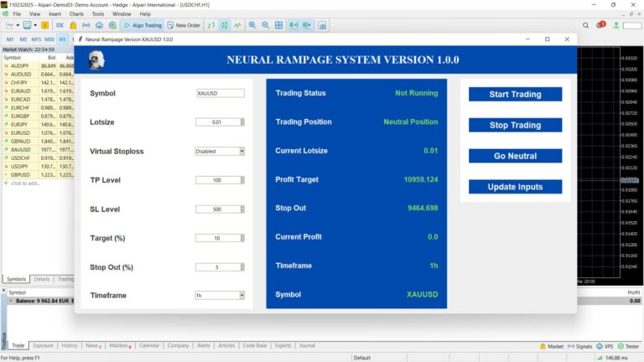Open the chart type icon in the toolbar

pos(12,25)
